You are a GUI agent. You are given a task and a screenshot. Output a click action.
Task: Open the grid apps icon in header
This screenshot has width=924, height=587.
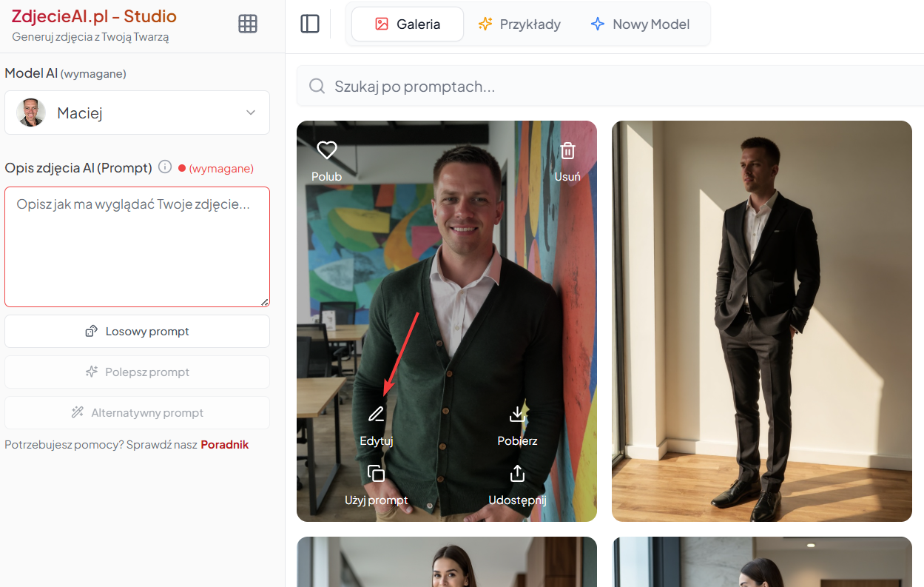248,24
